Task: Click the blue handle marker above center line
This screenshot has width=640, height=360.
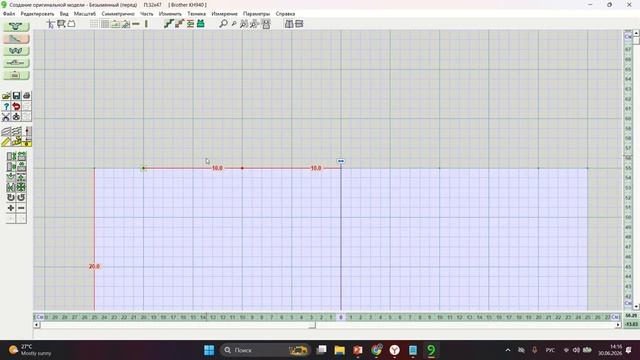Action: 341,161
